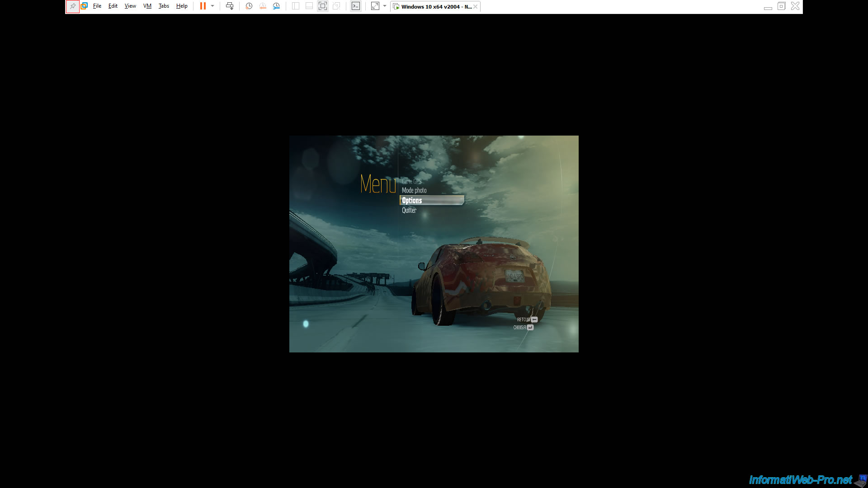This screenshot has height=488, width=868.
Task: Pause the virtual machine with the orange button
Action: 203,6
